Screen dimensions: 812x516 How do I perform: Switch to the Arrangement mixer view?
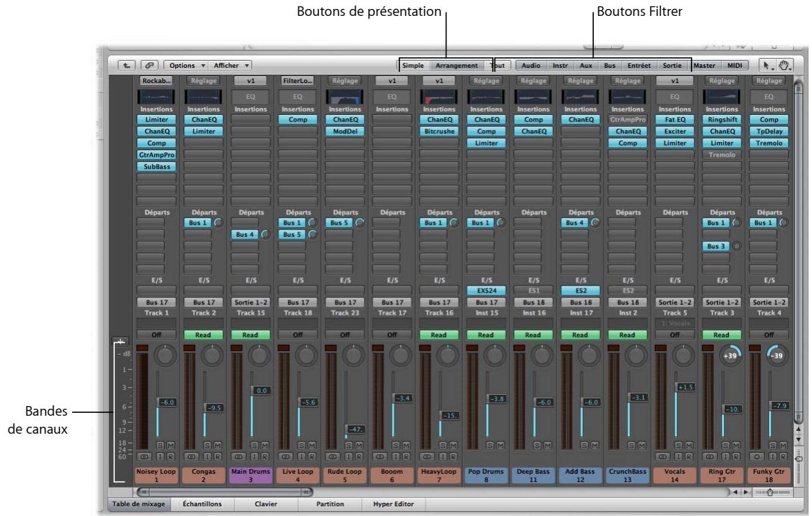pos(456,66)
